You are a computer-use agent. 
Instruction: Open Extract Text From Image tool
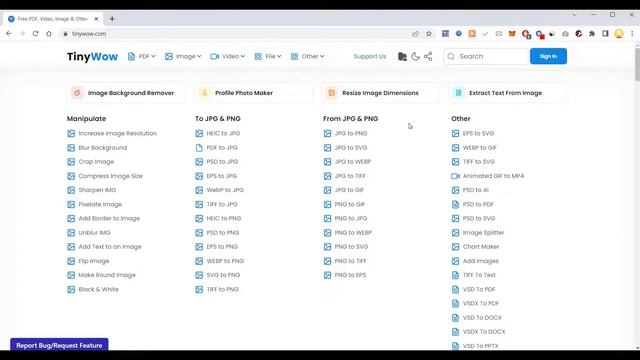coord(508,93)
